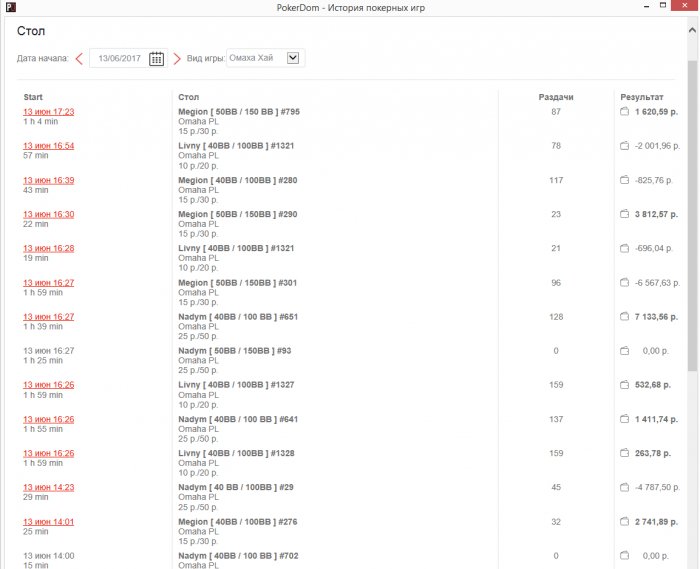Click hand icon beside 3 812,57 р. result
The width and height of the screenshot is (700, 569).
(x=624, y=214)
